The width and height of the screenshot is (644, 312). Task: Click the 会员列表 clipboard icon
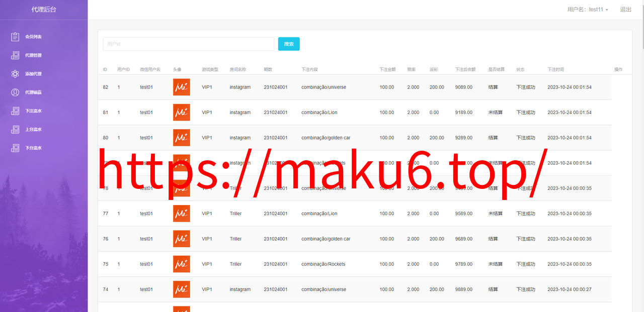[x=15, y=37]
